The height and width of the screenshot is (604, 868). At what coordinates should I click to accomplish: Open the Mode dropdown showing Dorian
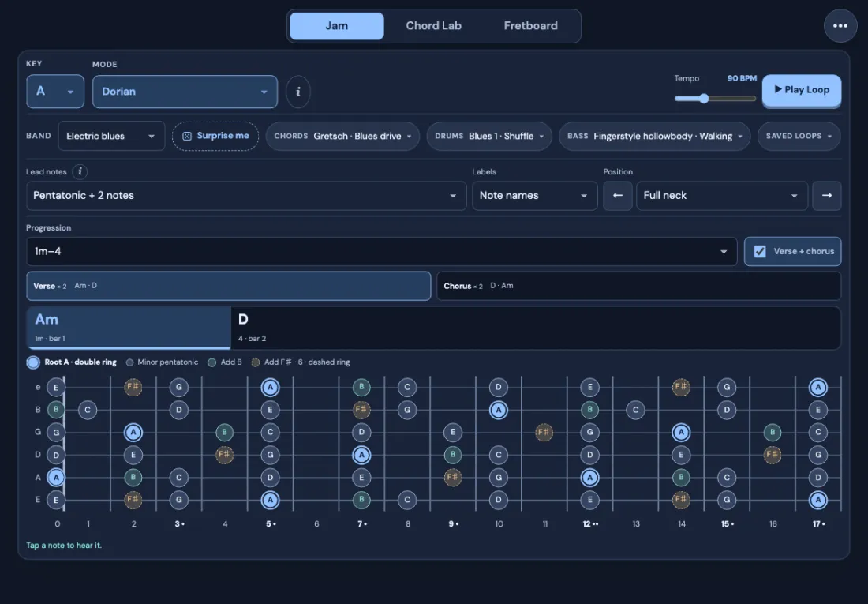185,92
